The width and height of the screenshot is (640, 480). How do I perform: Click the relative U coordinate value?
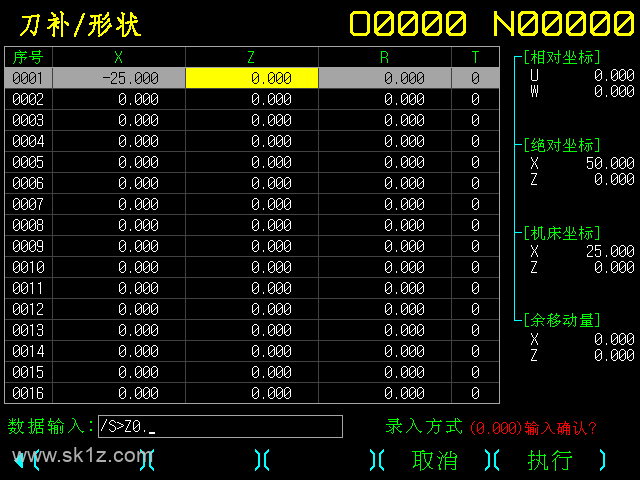pos(614,76)
